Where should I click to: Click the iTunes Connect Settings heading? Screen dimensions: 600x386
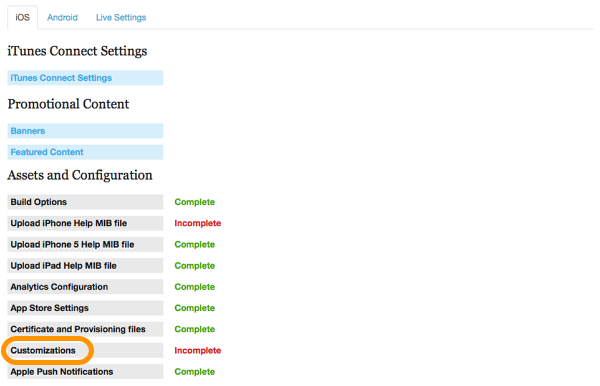coord(77,51)
